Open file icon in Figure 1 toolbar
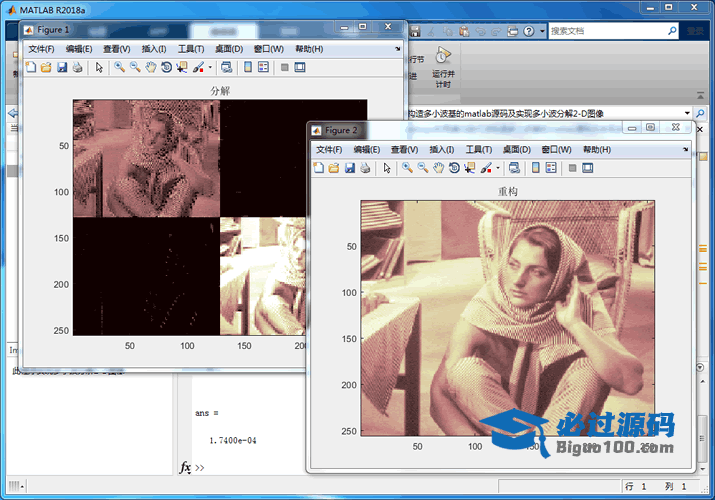 tap(46, 68)
